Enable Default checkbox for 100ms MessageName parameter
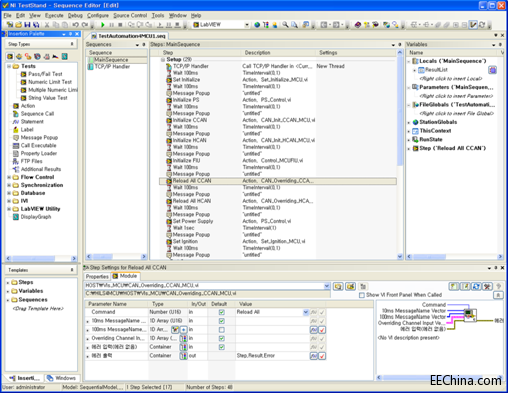508x394 pixels. (x=222, y=330)
